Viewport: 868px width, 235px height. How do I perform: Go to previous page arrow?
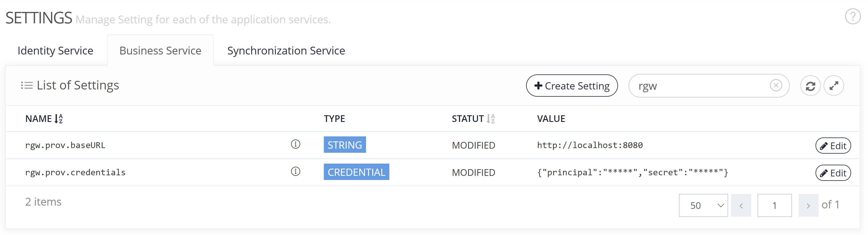pos(741,205)
